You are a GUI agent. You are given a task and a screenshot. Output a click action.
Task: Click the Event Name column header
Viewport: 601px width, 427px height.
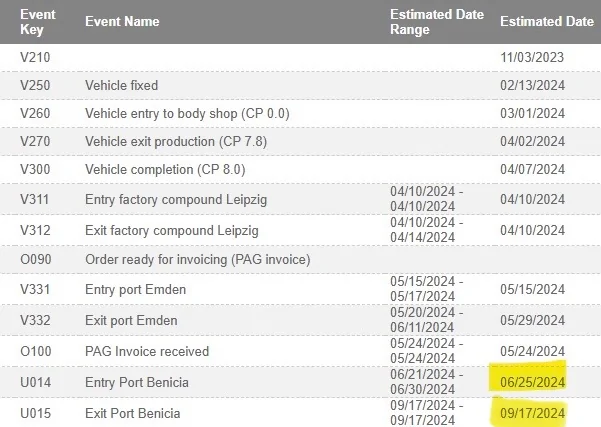point(122,22)
